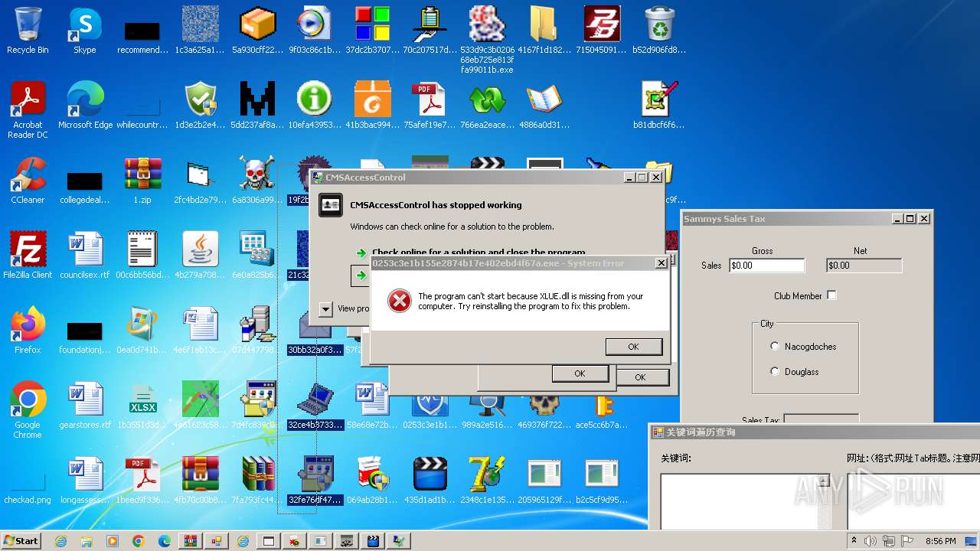
Task: Select the 4b279a708 Java icon
Action: pyautogui.click(x=200, y=255)
